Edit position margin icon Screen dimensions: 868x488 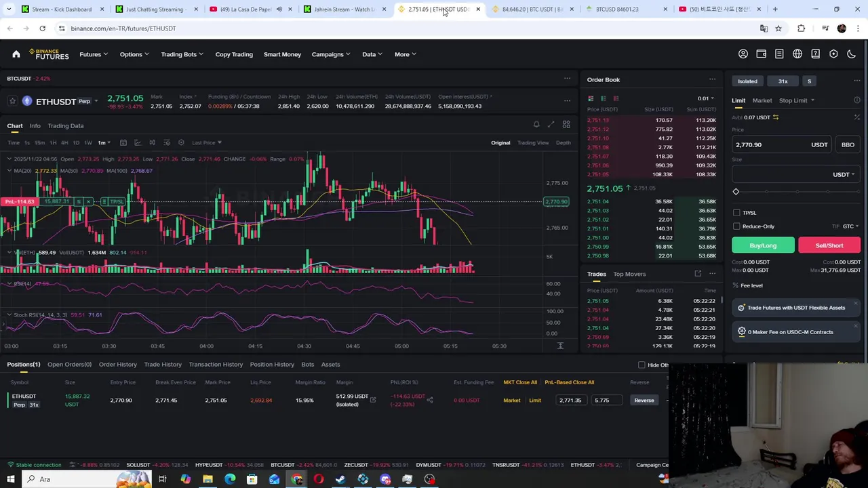(x=372, y=400)
